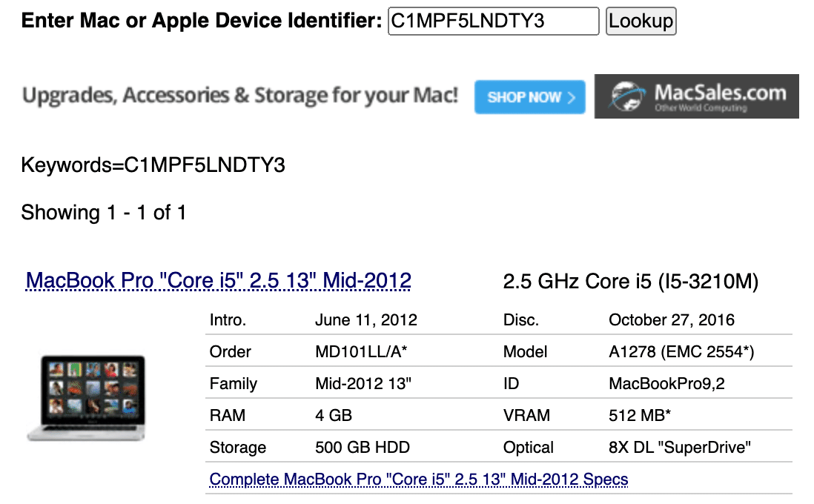
Task: Click the storage value "500 GB HDD"
Action: (363, 448)
